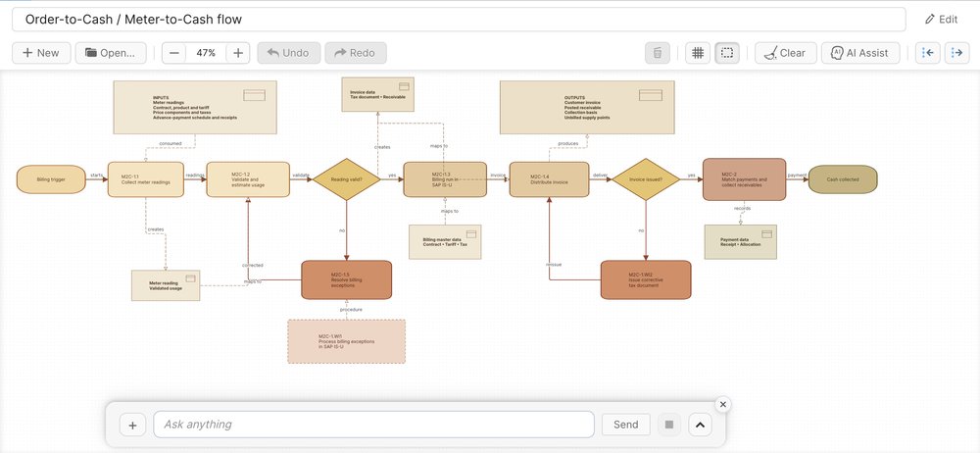
Task: Collapse left panel arrow icon
Action: [928, 53]
